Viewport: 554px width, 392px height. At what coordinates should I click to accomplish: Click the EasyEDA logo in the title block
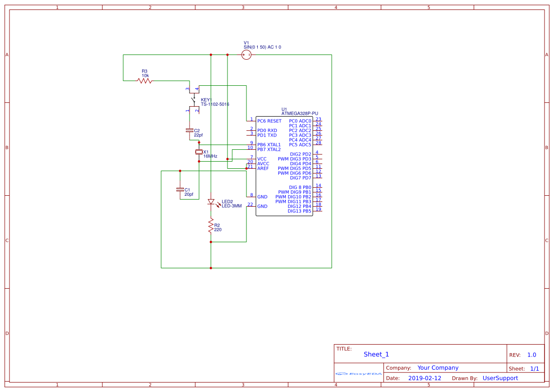point(358,374)
